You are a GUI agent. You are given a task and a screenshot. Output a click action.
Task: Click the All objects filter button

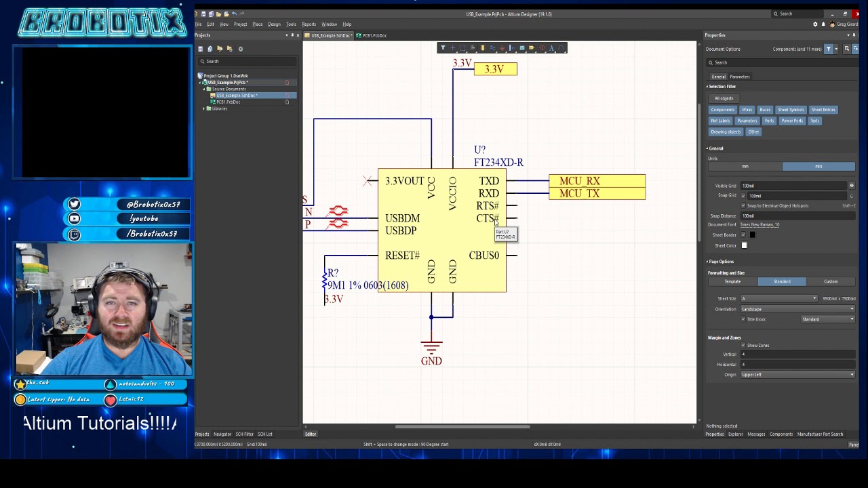click(724, 98)
